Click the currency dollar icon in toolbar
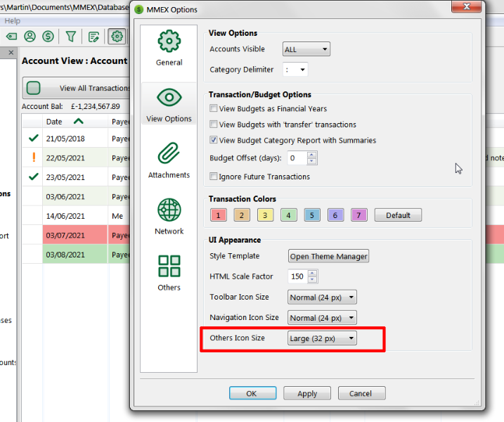Screen dimensions: 504x422 [x=49, y=37]
